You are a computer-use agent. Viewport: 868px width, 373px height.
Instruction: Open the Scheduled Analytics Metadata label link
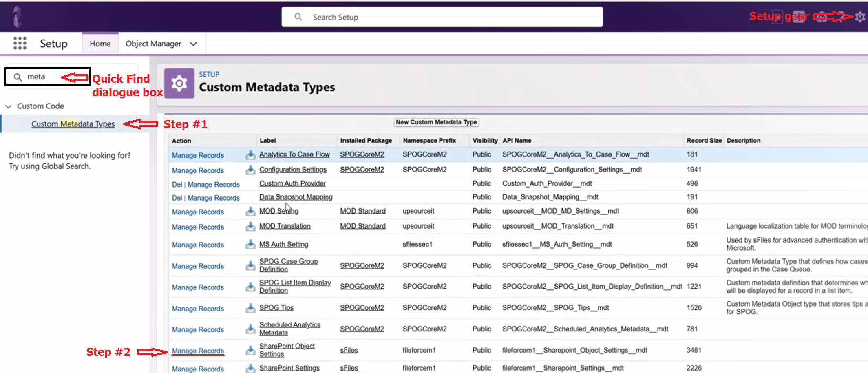(289, 329)
